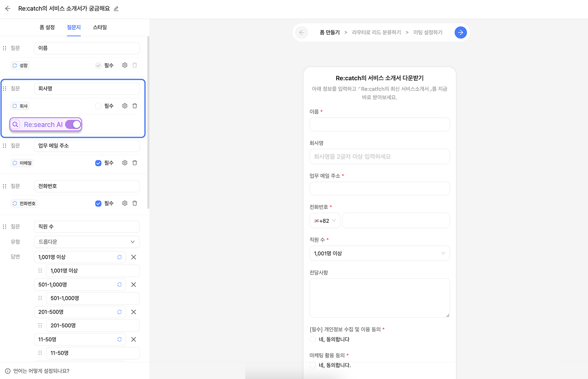The height and width of the screenshot is (379, 588).
Task: Toggle required checkbox for 이름 question
Action: [x=98, y=65]
